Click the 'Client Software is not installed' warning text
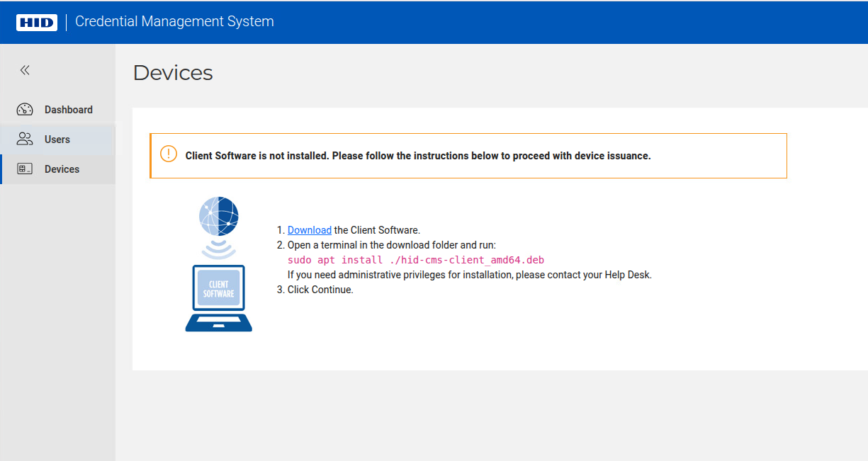The width and height of the screenshot is (868, 461). tap(418, 156)
